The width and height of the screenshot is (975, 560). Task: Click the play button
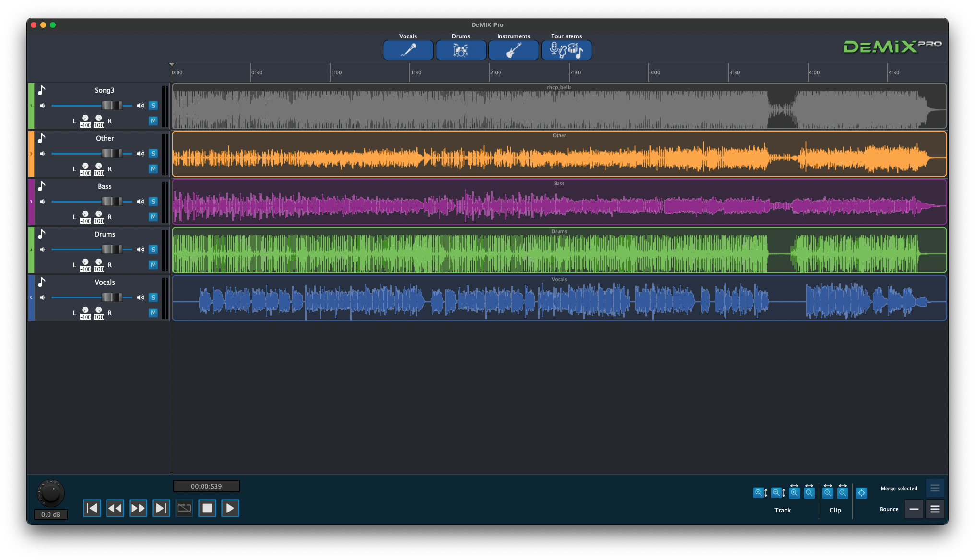[230, 508]
